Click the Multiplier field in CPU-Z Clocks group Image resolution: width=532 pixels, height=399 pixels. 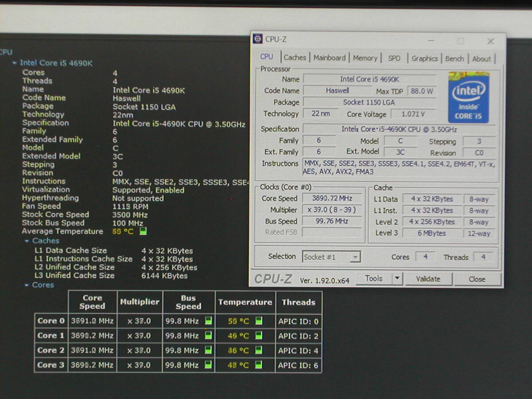click(x=332, y=210)
